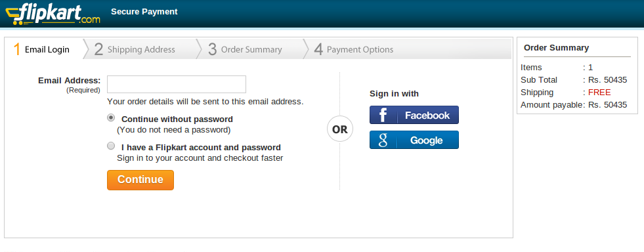Click the yellow shopping cart icon in logo
This screenshot has height=252, width=644.
(14, 16)
